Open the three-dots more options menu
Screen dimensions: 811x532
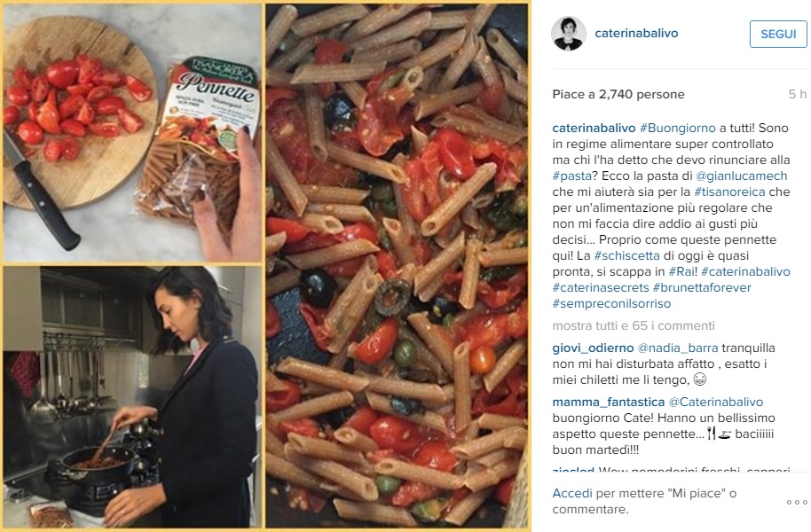tap(797, 502)
